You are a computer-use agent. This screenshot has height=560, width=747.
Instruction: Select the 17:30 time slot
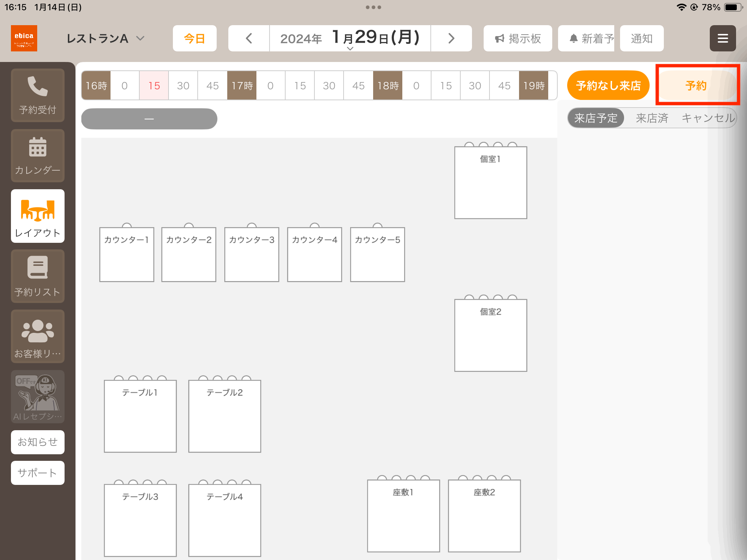[329, 86]
